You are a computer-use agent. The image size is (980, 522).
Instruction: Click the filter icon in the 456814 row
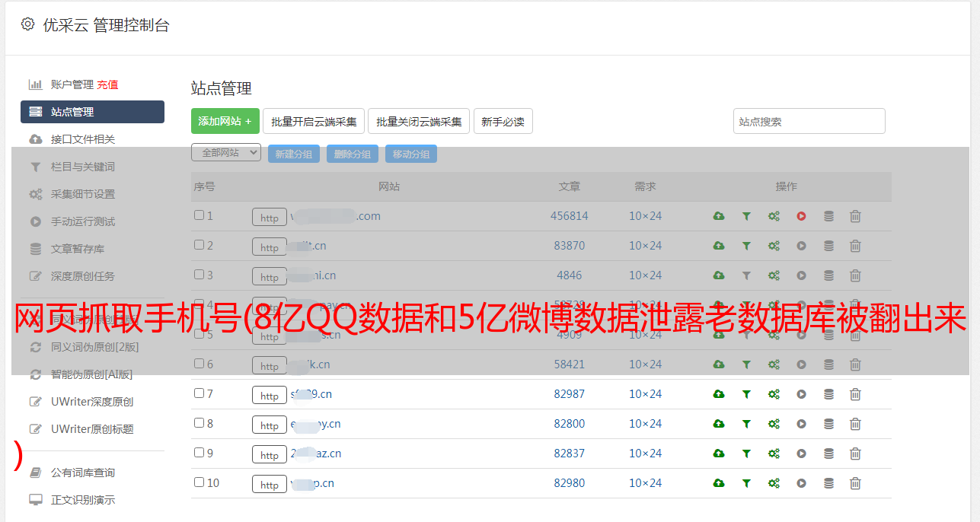click(746, 216)
